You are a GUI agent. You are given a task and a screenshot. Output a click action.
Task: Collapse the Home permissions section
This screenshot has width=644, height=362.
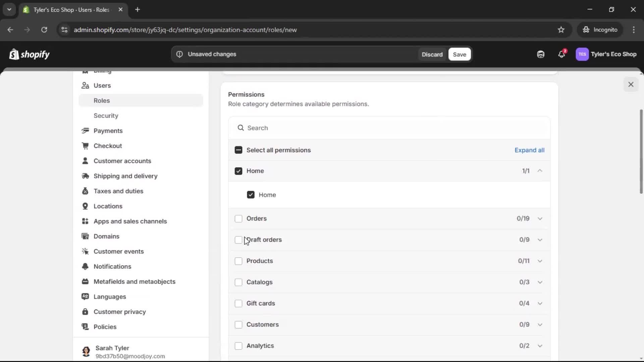pyautogui.click(x=540, y=171)
